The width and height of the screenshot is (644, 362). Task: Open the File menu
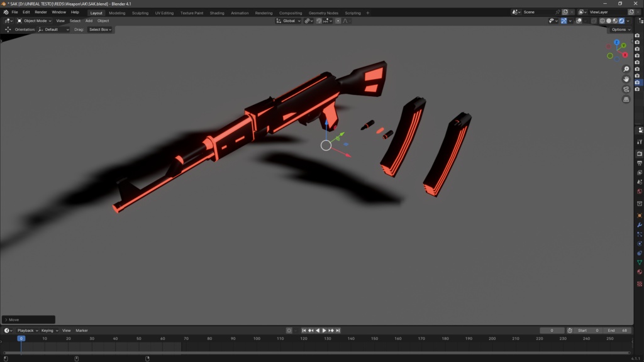coord(14,13)
